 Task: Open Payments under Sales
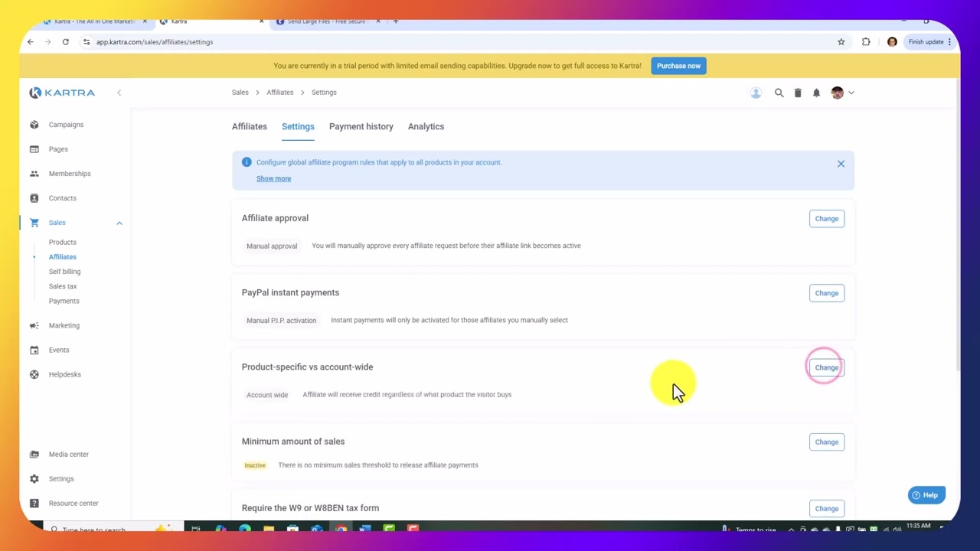[x=64, y=301]
